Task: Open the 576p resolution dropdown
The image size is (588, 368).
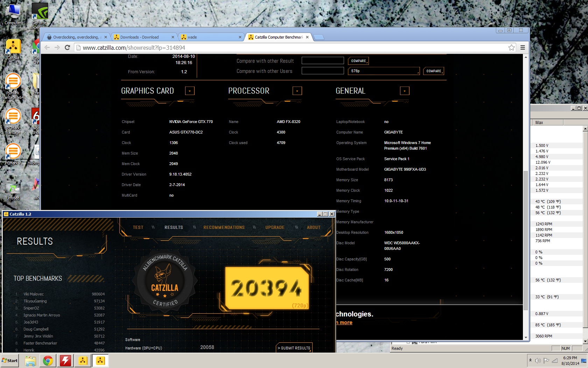Action: pos(384,71)
